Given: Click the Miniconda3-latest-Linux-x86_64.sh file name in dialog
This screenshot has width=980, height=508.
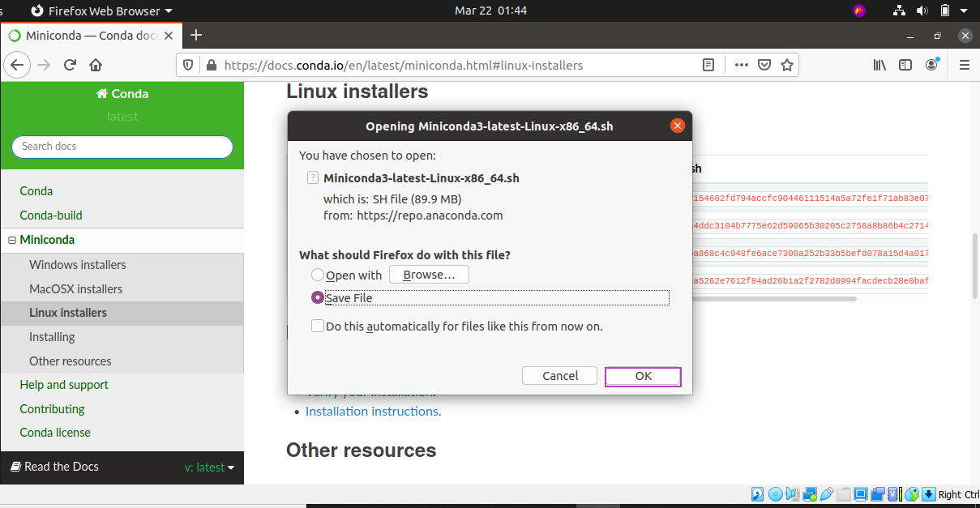Looking at the screenshot, I should coord(422,178).
